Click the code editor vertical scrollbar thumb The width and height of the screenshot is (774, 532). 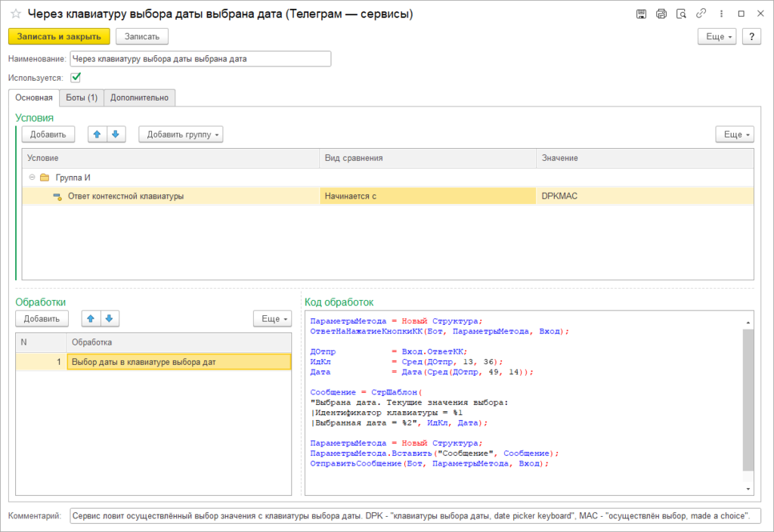coord(748,400)
